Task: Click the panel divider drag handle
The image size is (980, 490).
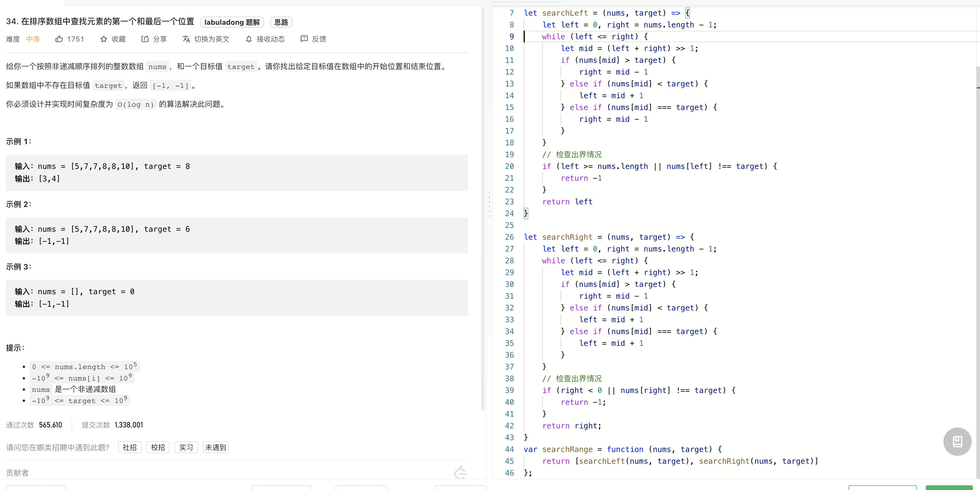Action: (x=489, y=204)
